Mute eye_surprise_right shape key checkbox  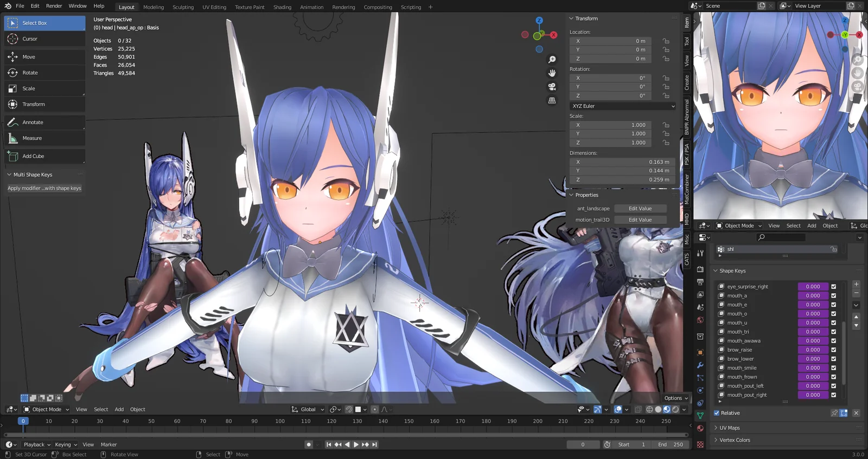[834, 287]
